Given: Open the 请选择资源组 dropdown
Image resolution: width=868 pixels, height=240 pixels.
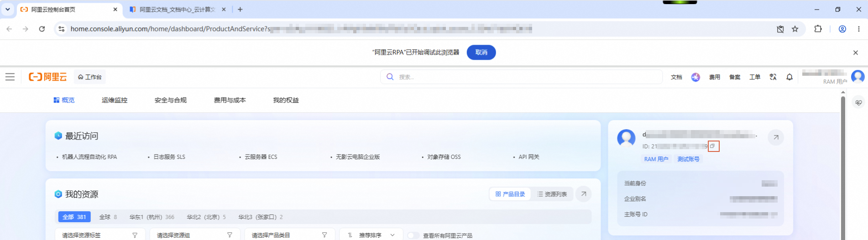Looking at the screenshot, I should point(195,235).
